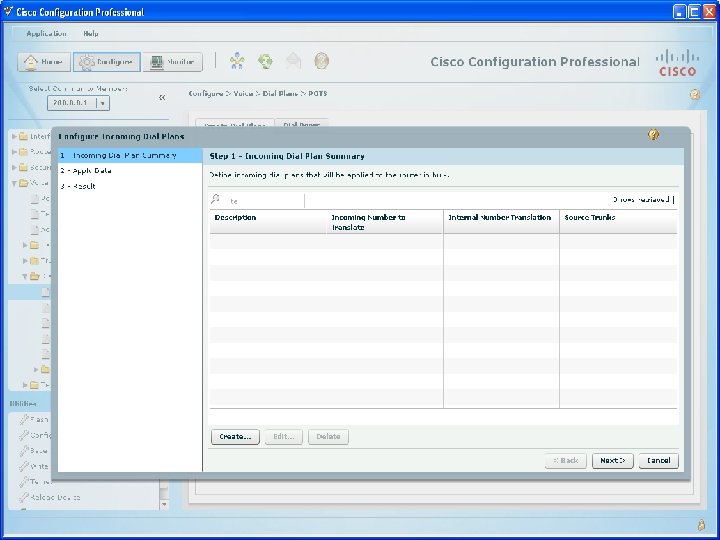Click the Voice link in breadcrumb path
720x540 pixels.
243,93
